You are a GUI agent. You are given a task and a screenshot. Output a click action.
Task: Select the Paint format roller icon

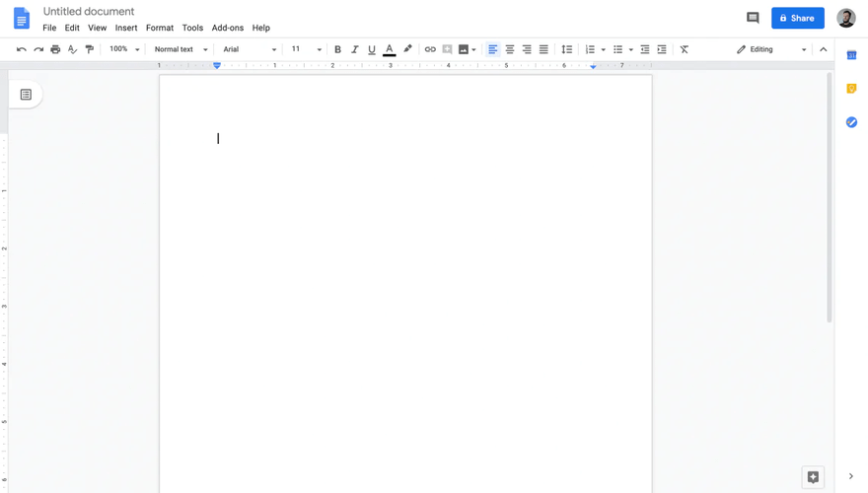[x=90, y=49]
